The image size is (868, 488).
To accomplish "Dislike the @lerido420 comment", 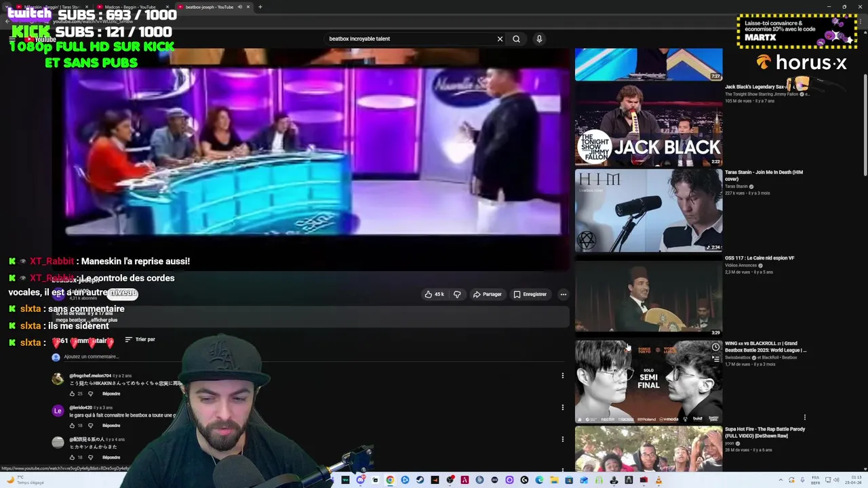I will coord(90,426).
